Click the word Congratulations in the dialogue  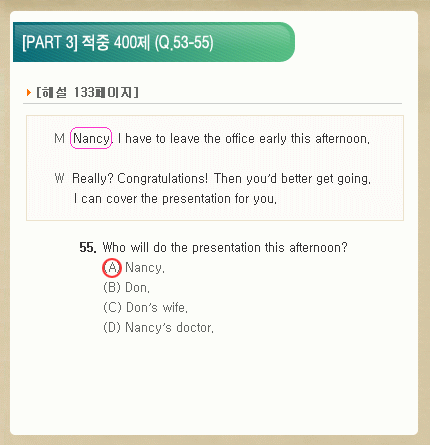coord(163,179)
